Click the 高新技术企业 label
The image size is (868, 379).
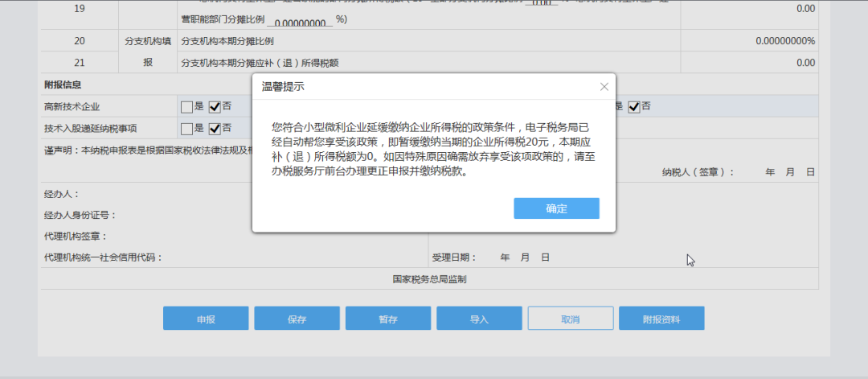pos(72,106)
